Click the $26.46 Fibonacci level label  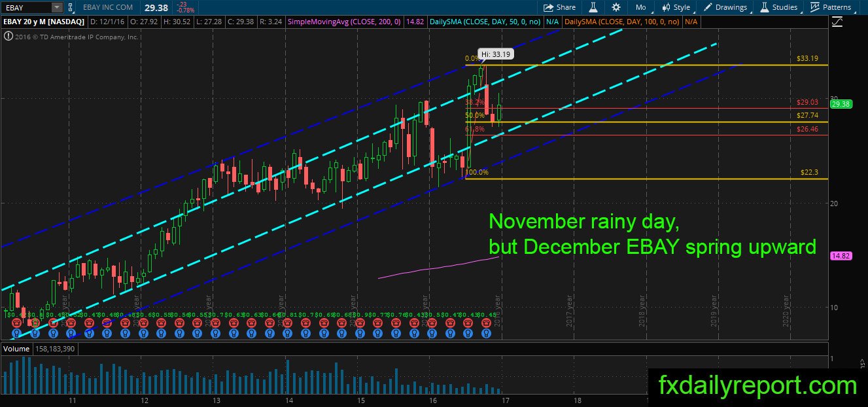click(807, 130)
